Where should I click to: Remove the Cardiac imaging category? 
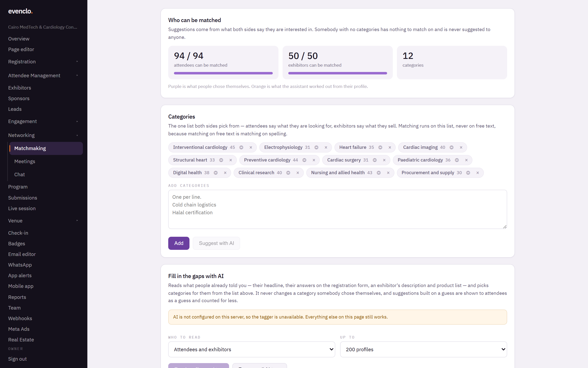pos(461,147)
